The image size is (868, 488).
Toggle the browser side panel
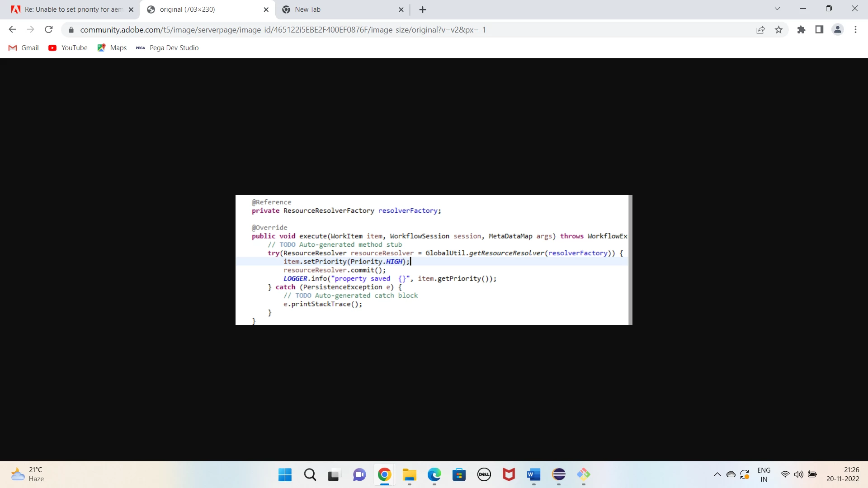819,30
